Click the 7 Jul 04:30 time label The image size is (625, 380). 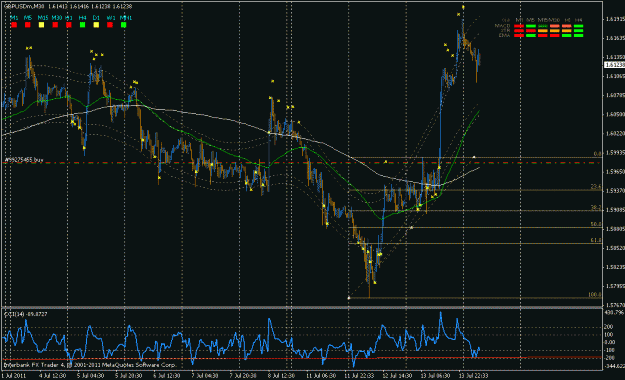coord(204,376)
